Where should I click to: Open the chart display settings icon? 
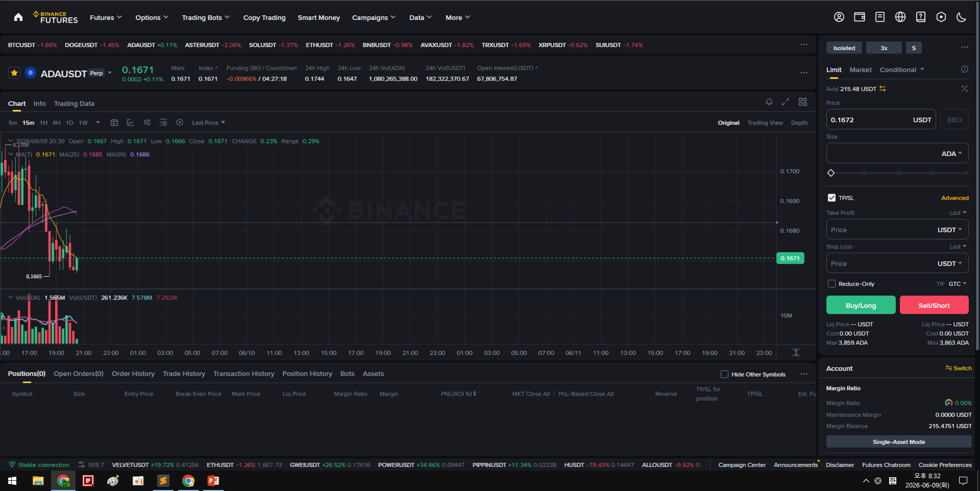(163, 122)
